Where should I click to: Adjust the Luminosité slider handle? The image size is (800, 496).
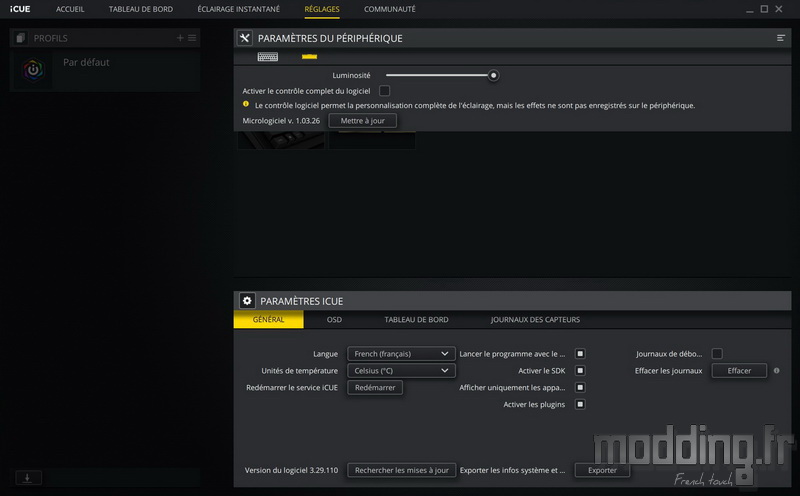coord(493,76)
